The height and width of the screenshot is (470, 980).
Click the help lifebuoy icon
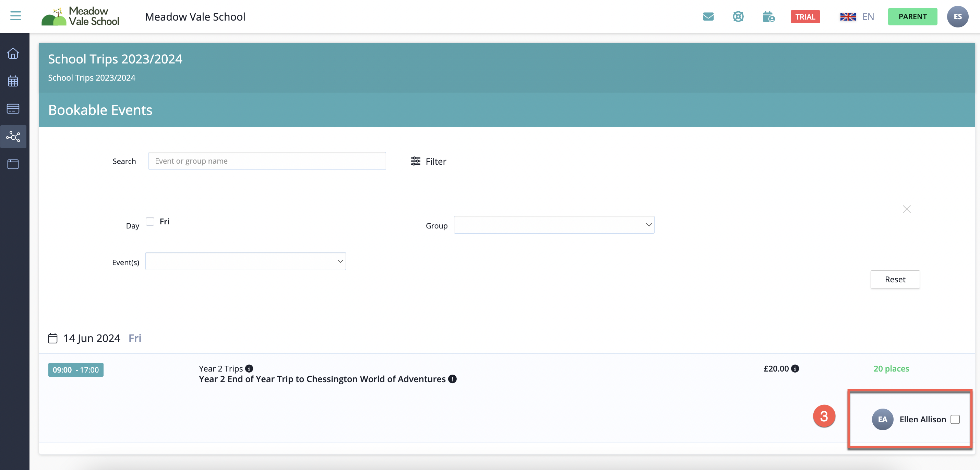(x=738, y=17)
